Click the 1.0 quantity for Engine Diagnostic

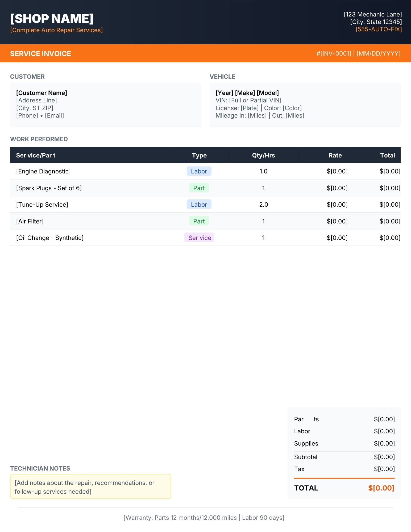coord(263,171)
